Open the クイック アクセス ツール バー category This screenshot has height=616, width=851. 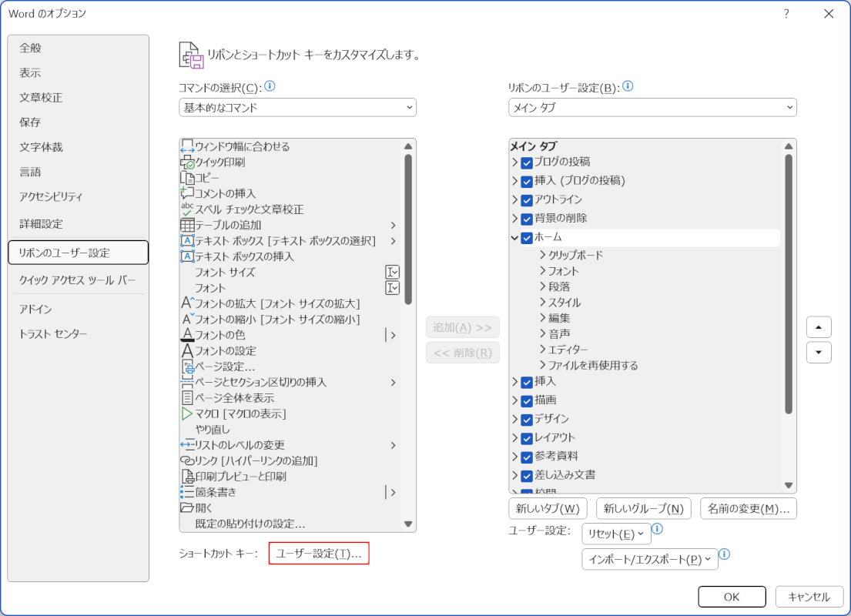77,280
